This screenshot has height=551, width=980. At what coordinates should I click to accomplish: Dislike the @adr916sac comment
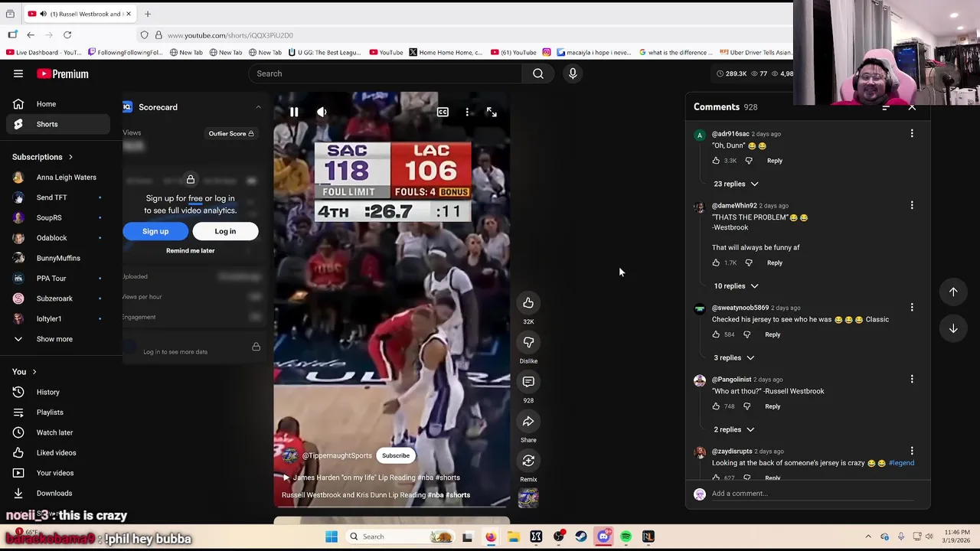pyautogui.click(x=749, y=161)
